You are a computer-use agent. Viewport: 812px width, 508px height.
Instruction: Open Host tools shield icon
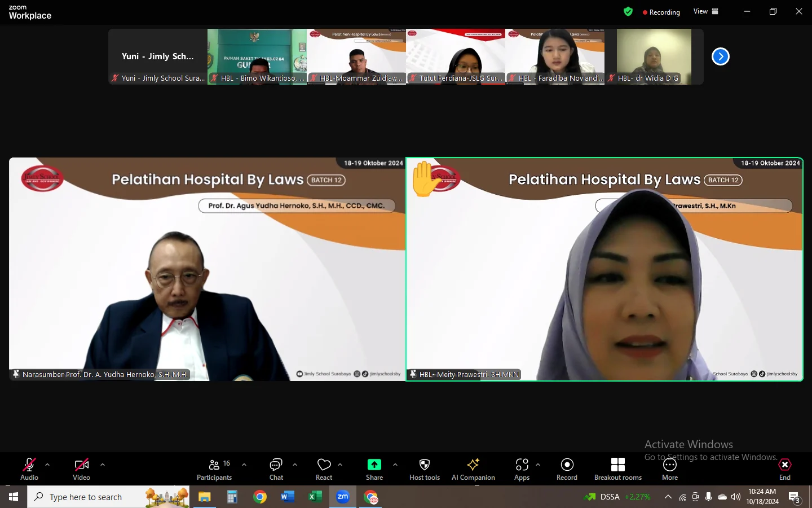pos(425,468)
